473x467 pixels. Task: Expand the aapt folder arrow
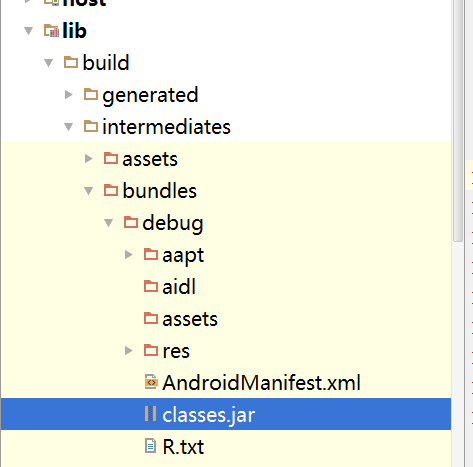tap(129, 255)
